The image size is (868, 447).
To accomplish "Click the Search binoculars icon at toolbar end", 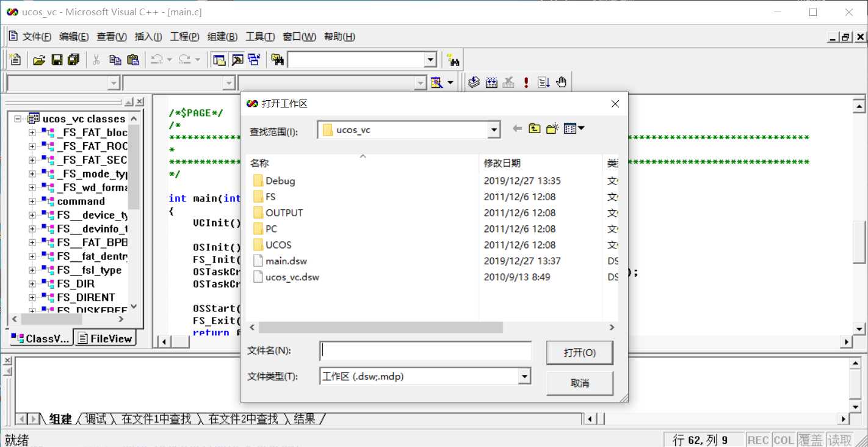I will pos(452,59).
